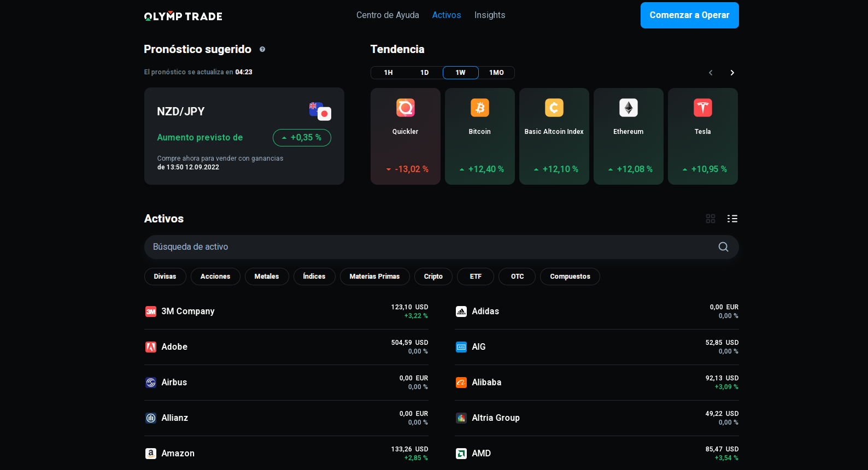Click the +0,35 % forecast badge
Viewport: 868px width, 470px height.
click(x=302, y=138)
